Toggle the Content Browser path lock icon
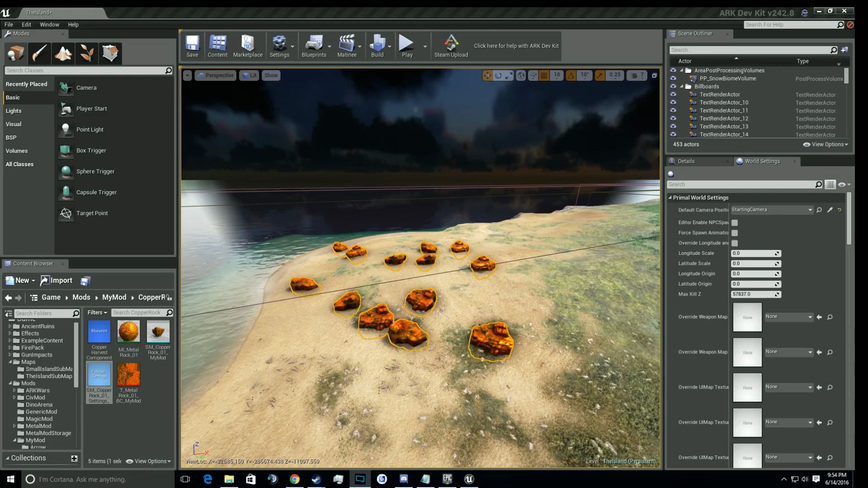Screen dimensions: 868x488 (169, 297)
